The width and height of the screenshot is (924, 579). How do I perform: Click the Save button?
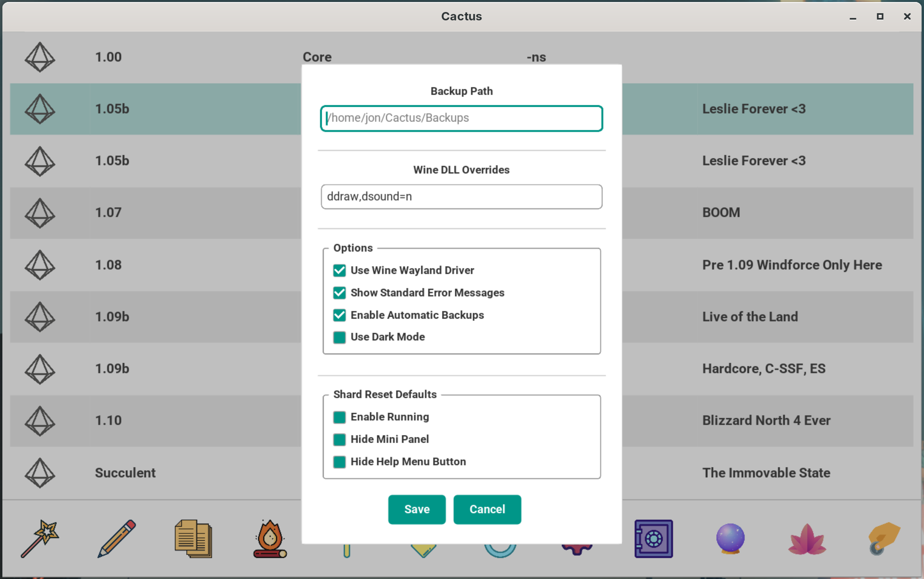(x=416, y=509)
